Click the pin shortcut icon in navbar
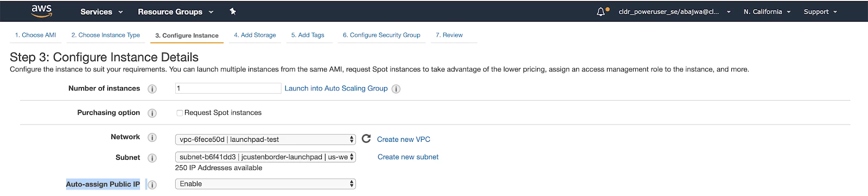This screenshot has width=868, height=196. pos(233,11)
